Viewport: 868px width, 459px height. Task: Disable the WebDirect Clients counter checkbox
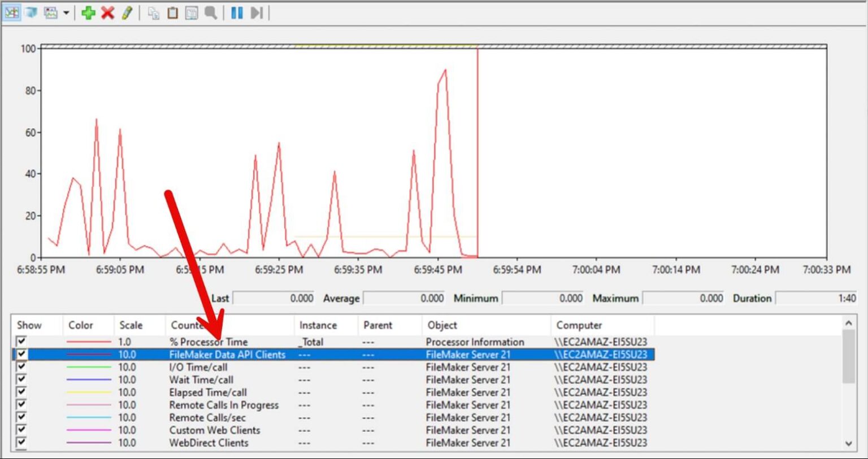coord(21,443)
